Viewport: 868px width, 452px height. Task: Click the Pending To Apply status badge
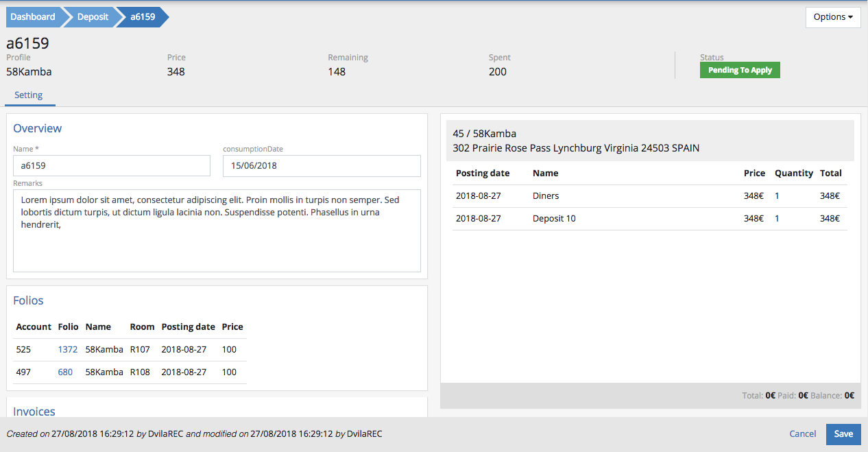[x=740, y=70]
